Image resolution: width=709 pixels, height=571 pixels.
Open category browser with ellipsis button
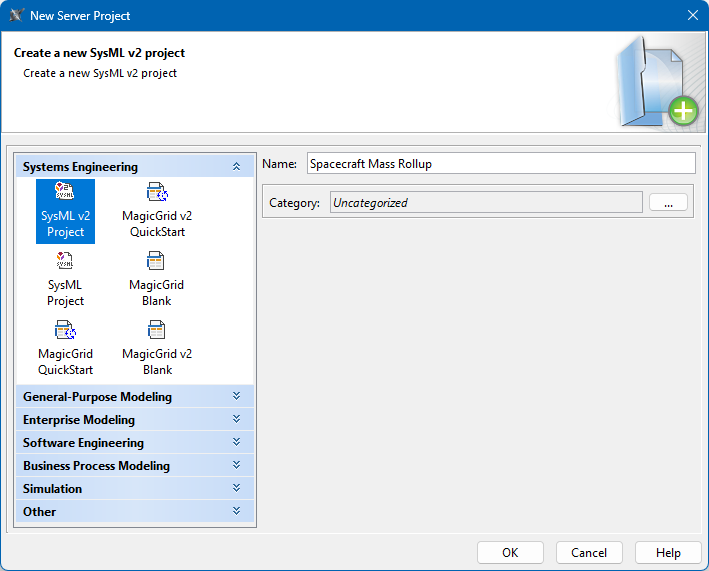click(x=668, y=202)
